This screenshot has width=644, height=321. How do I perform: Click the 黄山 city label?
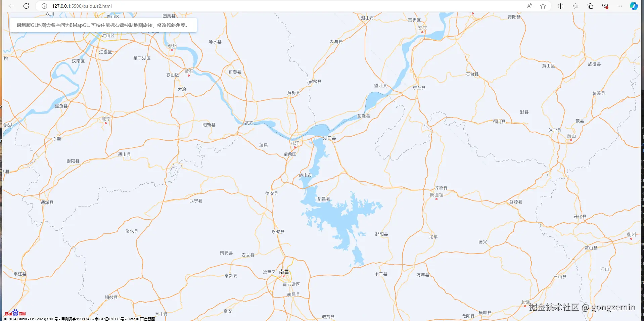(x=571, y=136)
